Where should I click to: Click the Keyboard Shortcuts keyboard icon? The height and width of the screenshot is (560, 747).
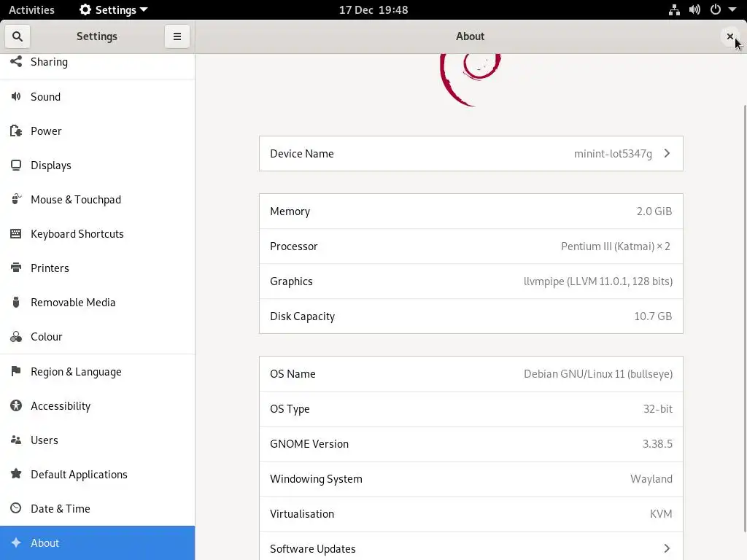(x=16, y=233)
